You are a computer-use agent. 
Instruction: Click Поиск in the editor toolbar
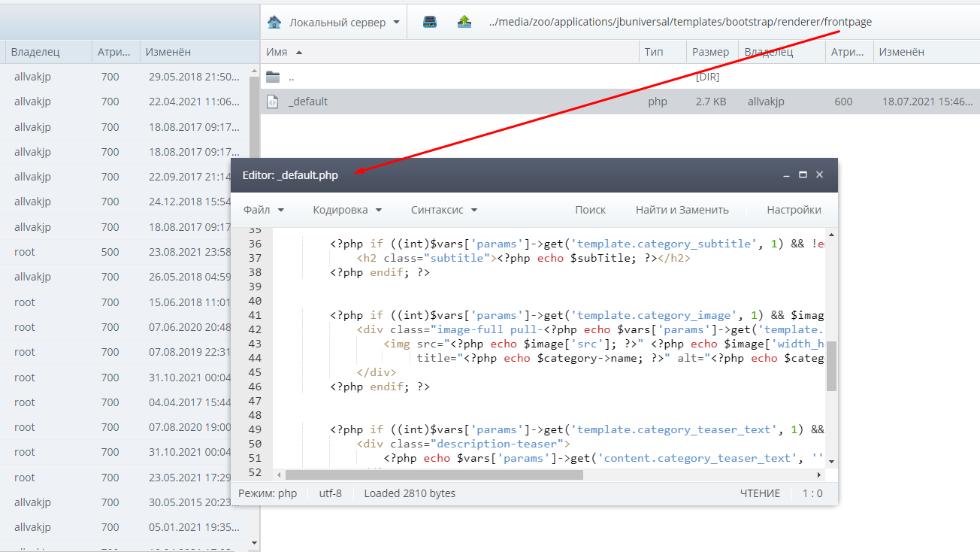coord(591,210)
